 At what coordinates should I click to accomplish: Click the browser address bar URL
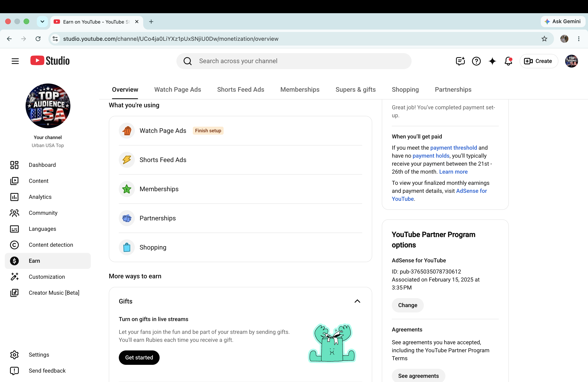[171, 39]
